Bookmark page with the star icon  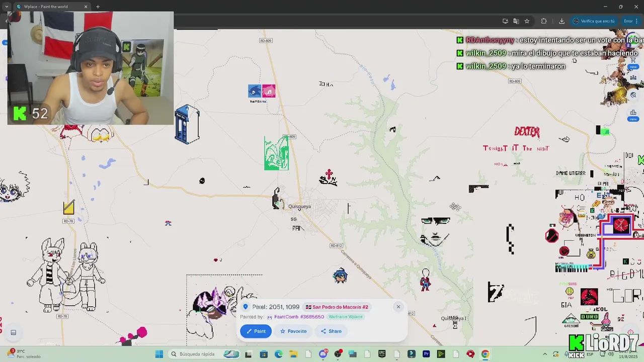(527, 21)
